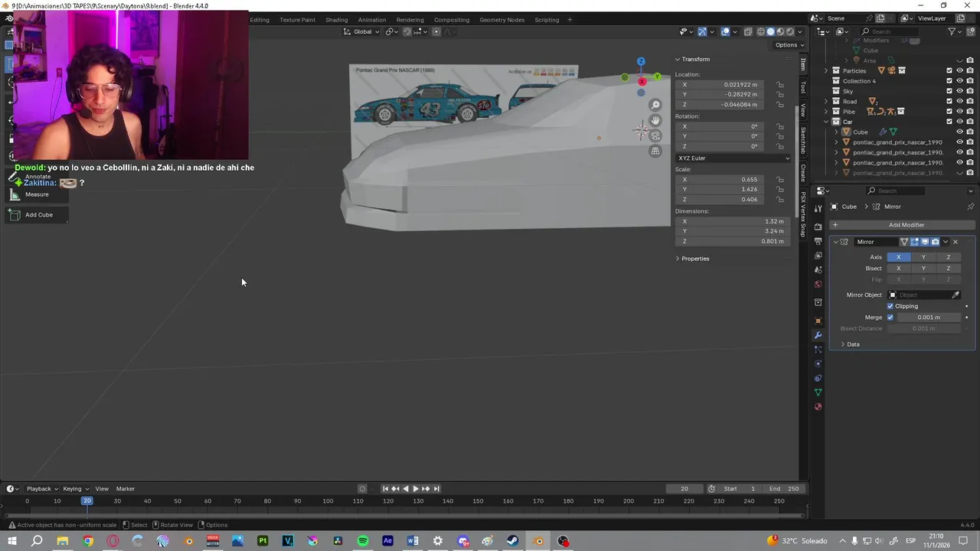980x551 pixels.
Task: Open the timeline Marker menu
Action: click(126, 489)
